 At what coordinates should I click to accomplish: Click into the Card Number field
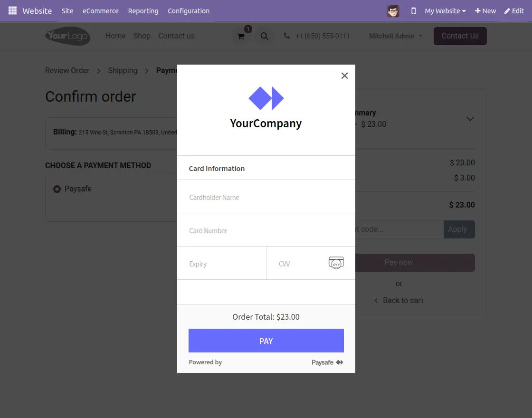tap(266, 230)
